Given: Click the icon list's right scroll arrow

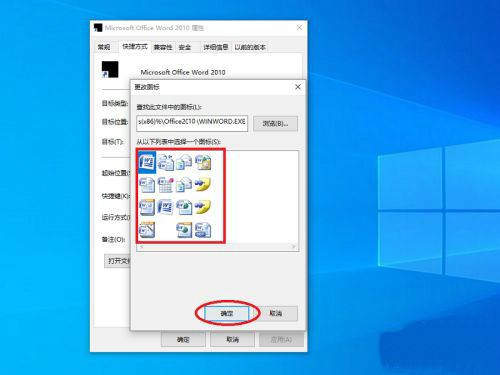Looking at the screenshot, I should 294,247.
